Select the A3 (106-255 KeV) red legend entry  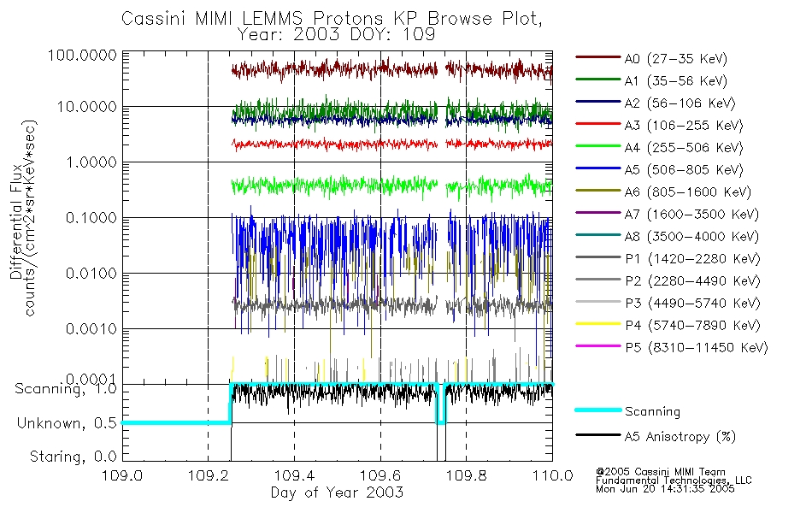coord(659,125)
